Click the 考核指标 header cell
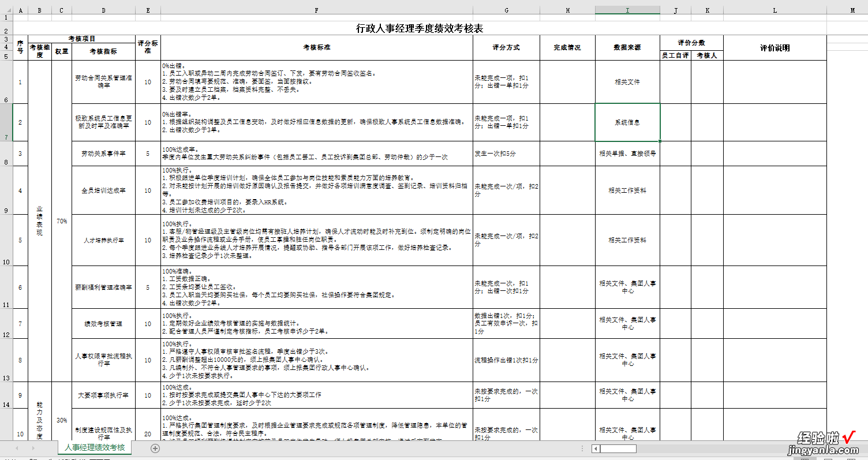This screenshot has height=460, width=868. coord(103,51)
